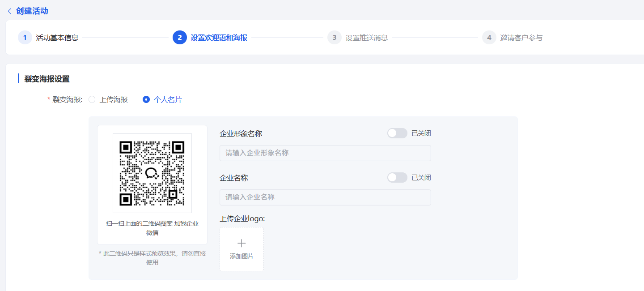
Task: Click the step number 4 circle
Action: pyautogui.click(x=489, y=38)
